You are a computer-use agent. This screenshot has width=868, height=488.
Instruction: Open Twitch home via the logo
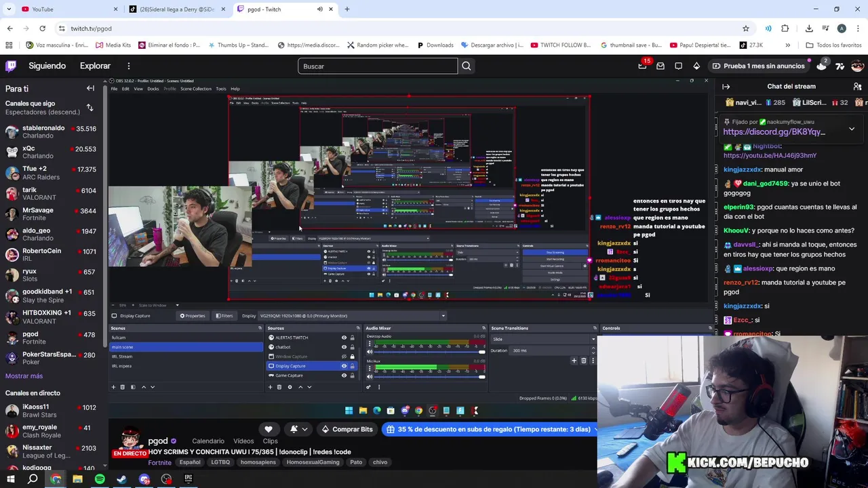click(x=11, y=66)
